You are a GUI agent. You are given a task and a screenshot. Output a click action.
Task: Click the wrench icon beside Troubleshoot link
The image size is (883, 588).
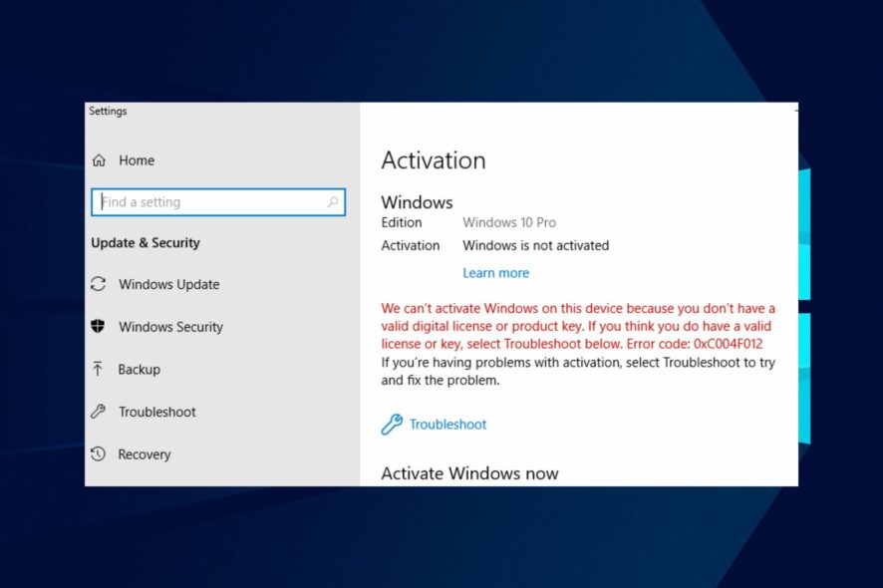coord(393,424)
